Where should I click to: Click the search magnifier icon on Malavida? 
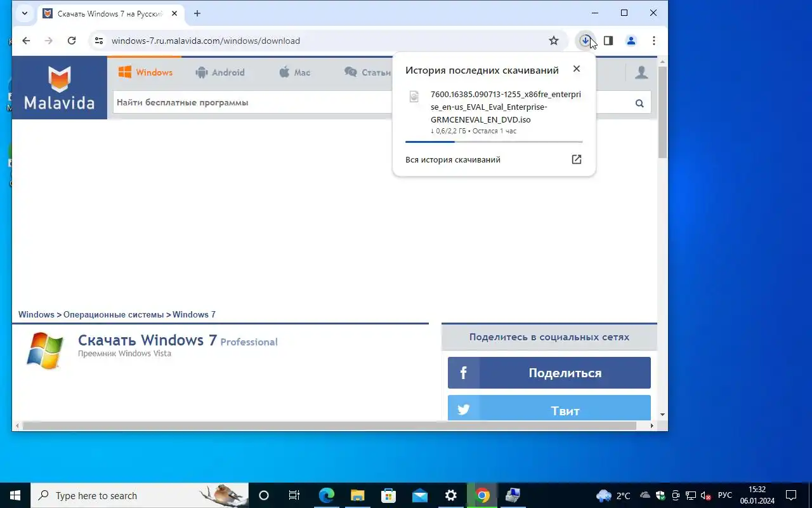(639, 104)
